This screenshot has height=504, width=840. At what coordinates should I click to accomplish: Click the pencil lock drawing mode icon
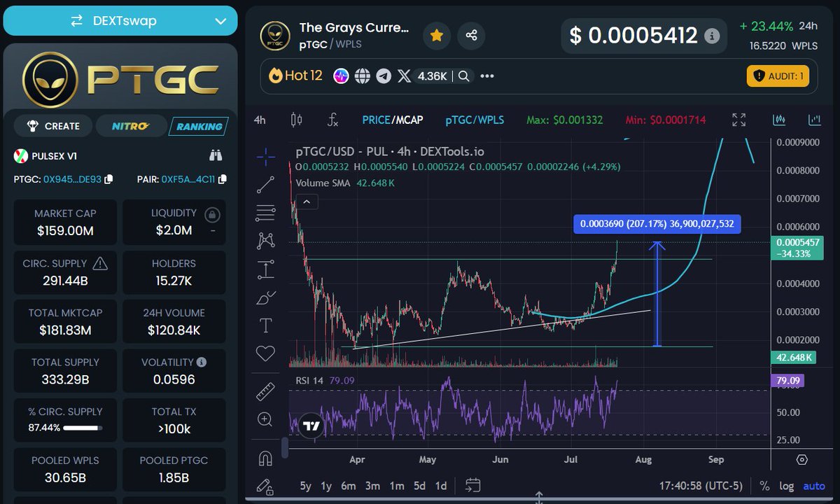click(x=264, y=486)
